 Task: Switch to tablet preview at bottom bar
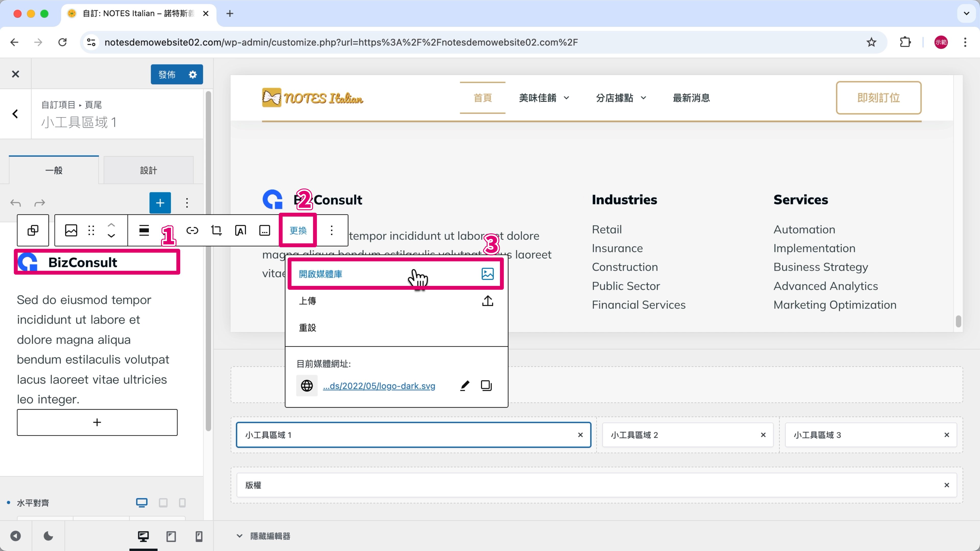click(171, 536)
